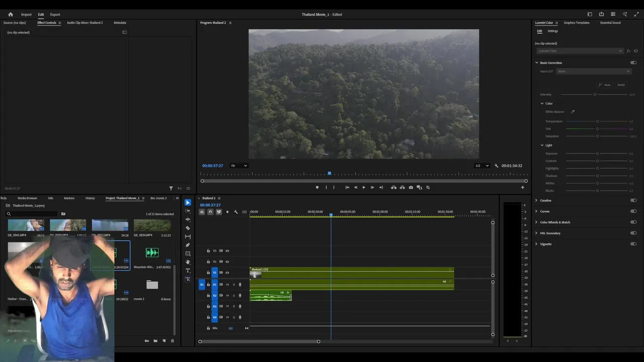Expand the Curves section
The height and width of the screenshot is (362, 644).
point(536,212)
